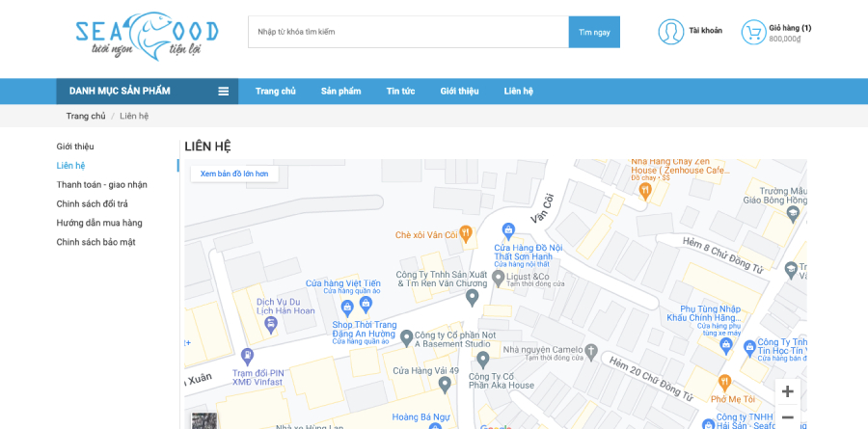Screen dimensions: 868x429
Task: Expand the Danh mục sản phẩm menu
Action: tap(148, 92)
